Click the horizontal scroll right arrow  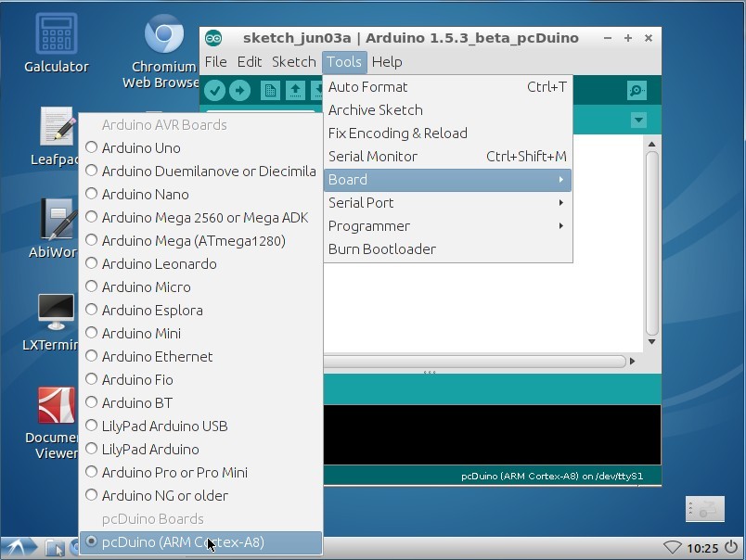tap(632, 362)
